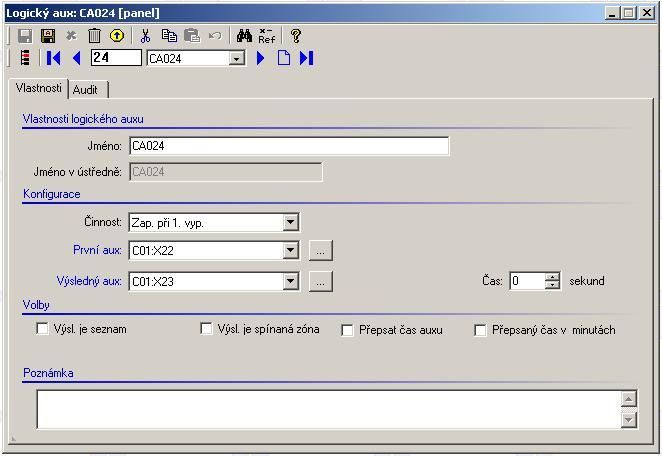Enable the 'Výsl. je seznam' checkbox

click(x=42, y=329)
